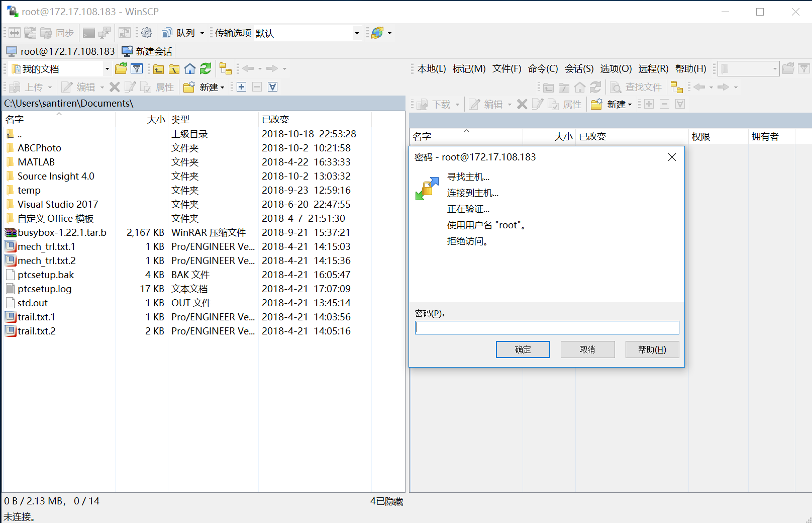Screen dimensions: 812x523
Task: Click the 帮助(H) button in dialog
Action: click(x=652, y=350)
